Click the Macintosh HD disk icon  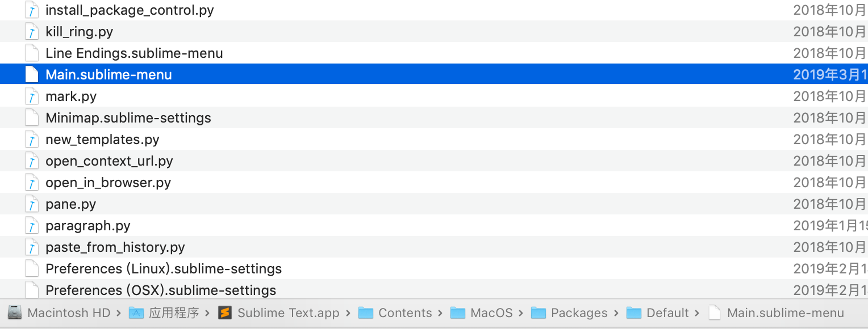pos(15,313)
